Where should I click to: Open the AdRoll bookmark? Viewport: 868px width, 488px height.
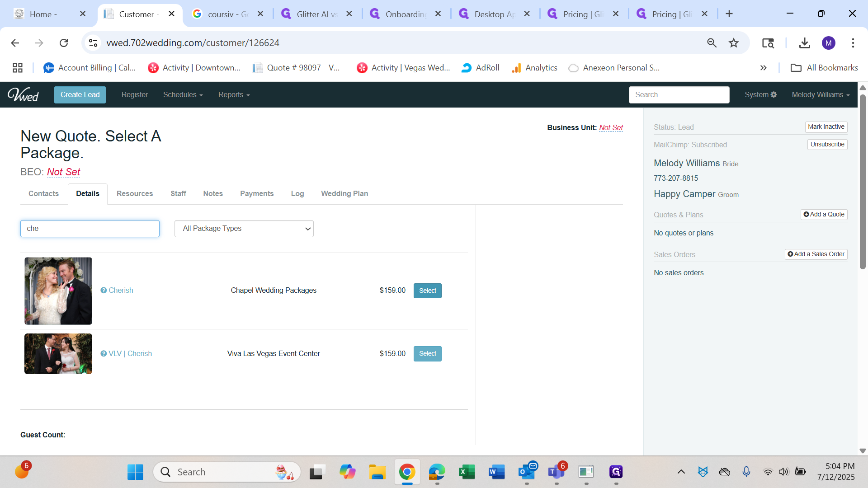pyautogui.click(x=480, y=68)
